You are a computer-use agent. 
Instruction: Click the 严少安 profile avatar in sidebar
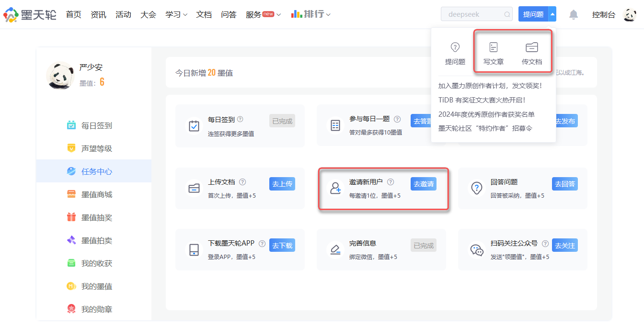point(60,75)
